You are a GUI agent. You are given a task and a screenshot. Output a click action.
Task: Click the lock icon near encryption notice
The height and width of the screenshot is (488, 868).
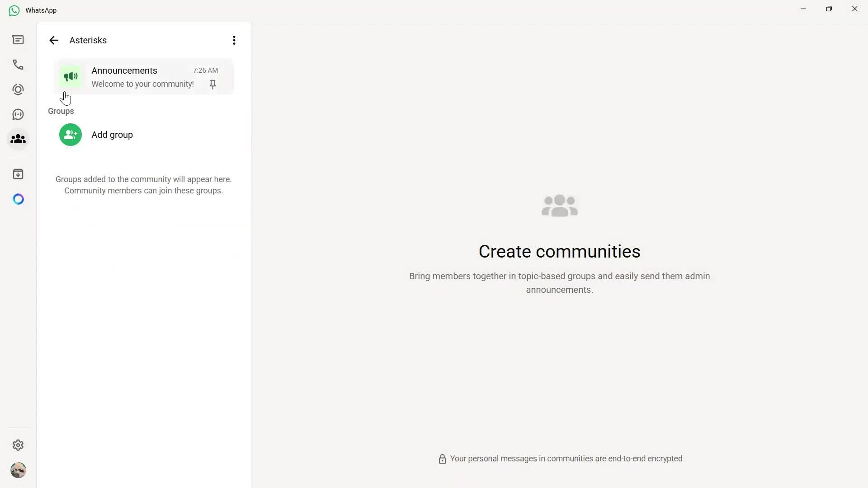click(442, 459)
